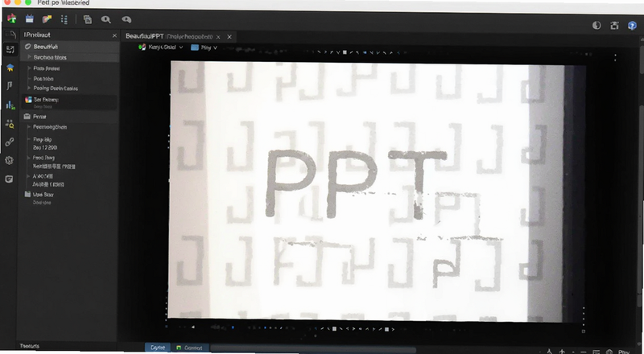Close the left project panel
The width and height of the screenshot is (644, 354).
pyautogui.click(x=114, y=35)
